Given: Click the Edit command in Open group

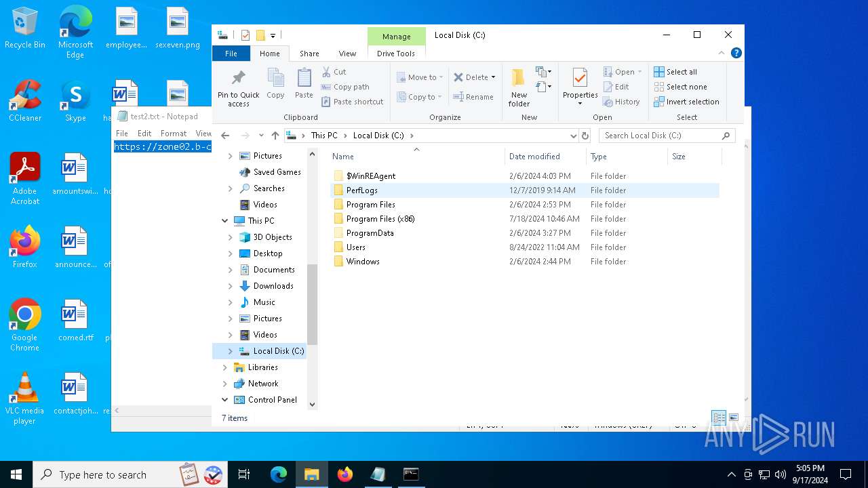Looking at the screenshot, I should point(616,87).
